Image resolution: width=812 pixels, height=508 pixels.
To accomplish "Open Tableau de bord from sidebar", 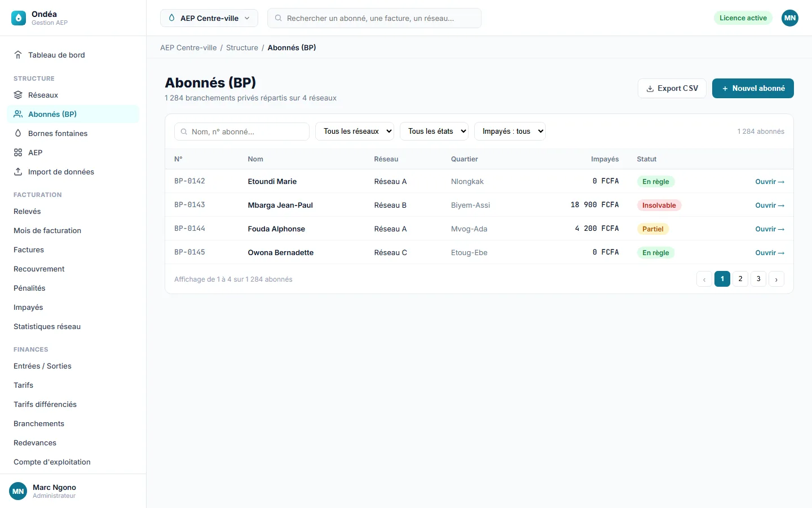I will (73, 55).
